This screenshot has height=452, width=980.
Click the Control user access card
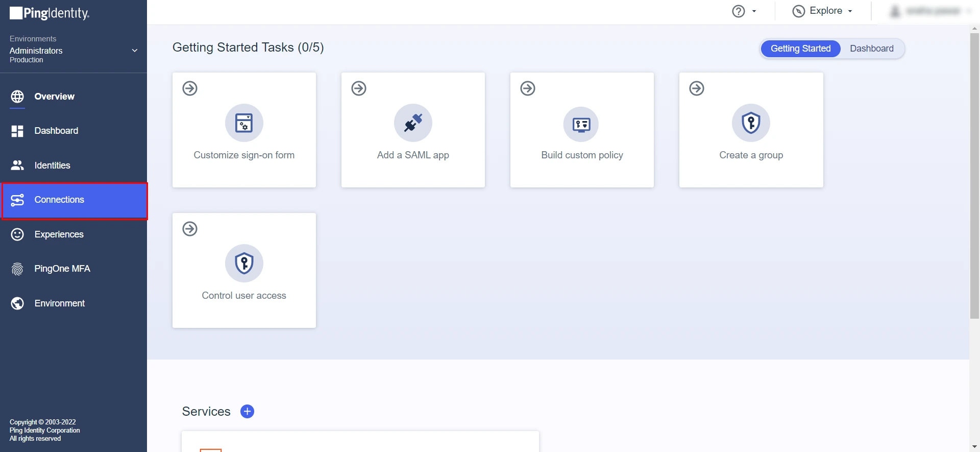click(244, 271)
